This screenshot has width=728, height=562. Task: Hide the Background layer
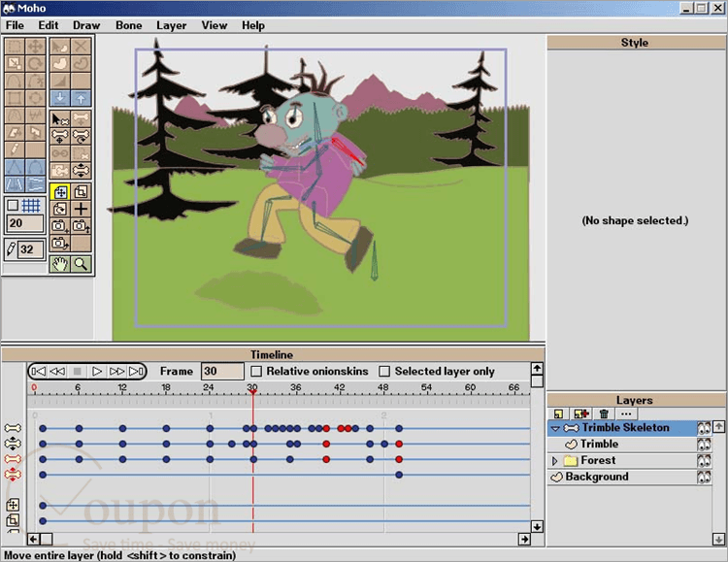[x=704, y=477]
